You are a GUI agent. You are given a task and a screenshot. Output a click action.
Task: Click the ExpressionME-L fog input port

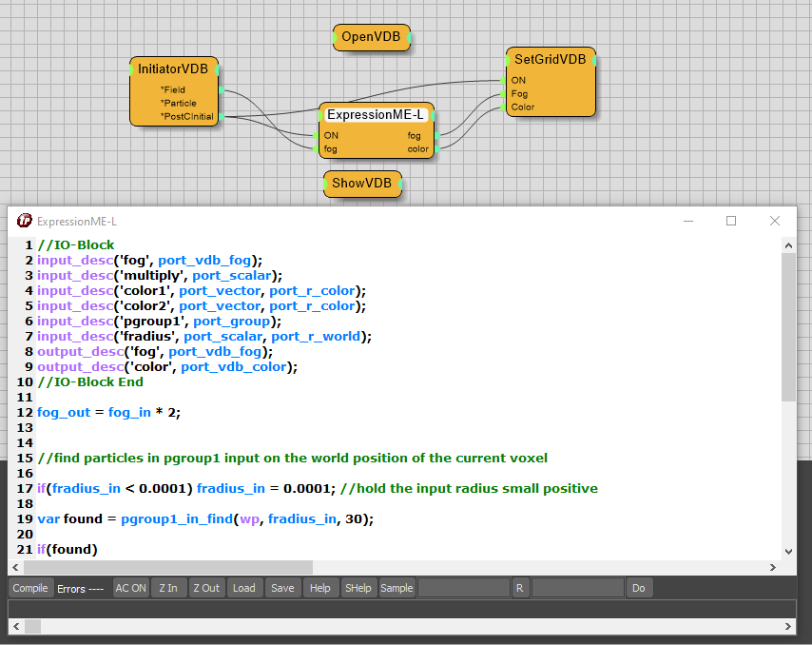(x=317, y=148)
